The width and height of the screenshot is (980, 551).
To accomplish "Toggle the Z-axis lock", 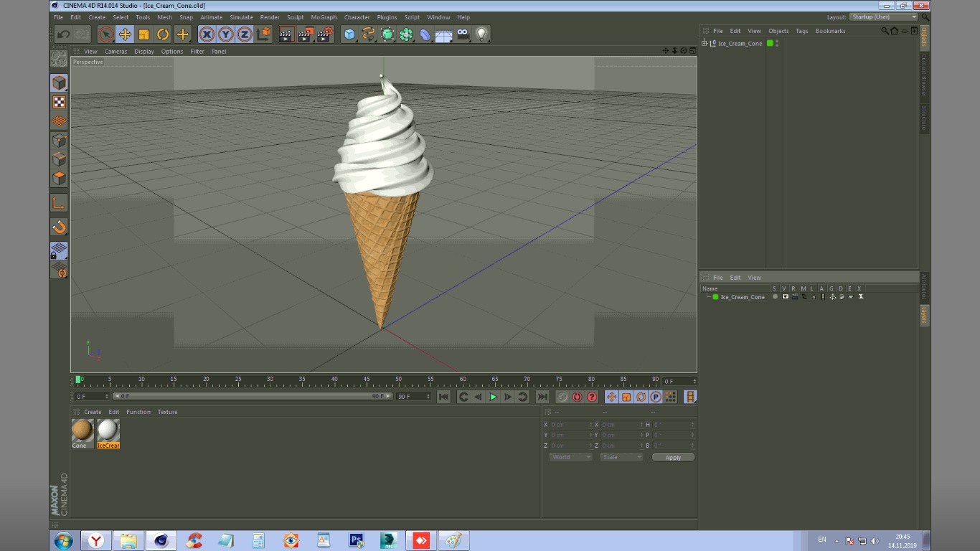I will [x=245, y=34].
